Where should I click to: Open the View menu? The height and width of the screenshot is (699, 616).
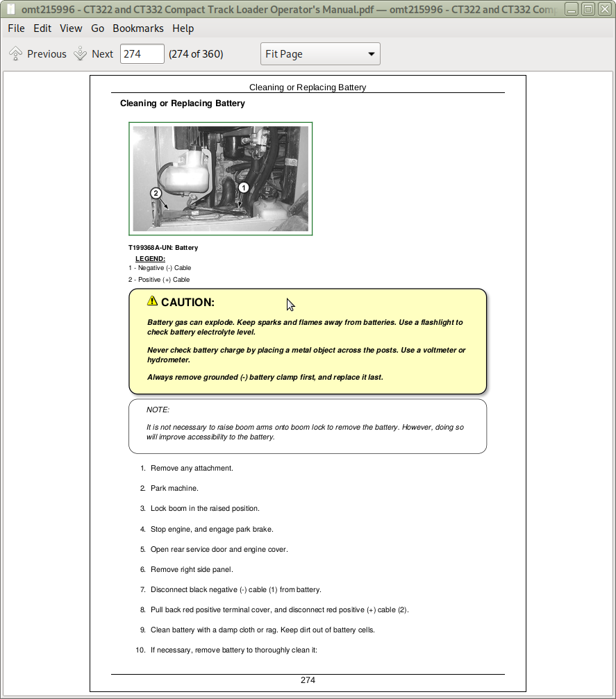pyautogui.click(x=71, y=28)
